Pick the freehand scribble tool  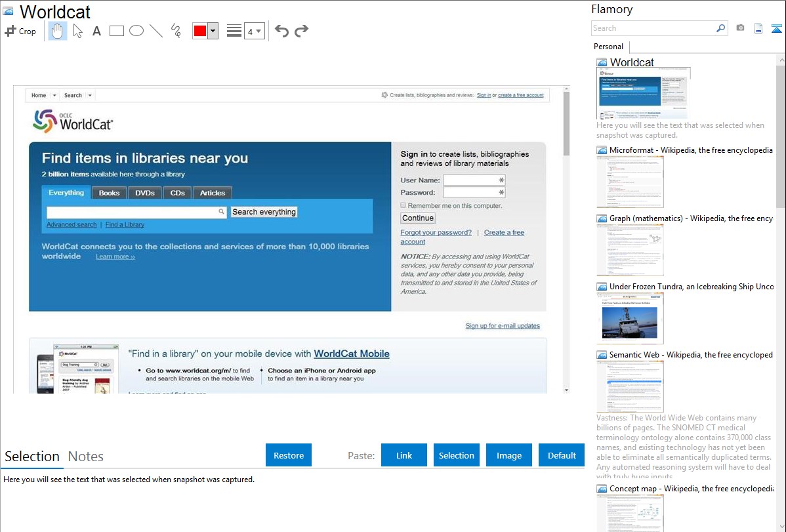point(176,31)
